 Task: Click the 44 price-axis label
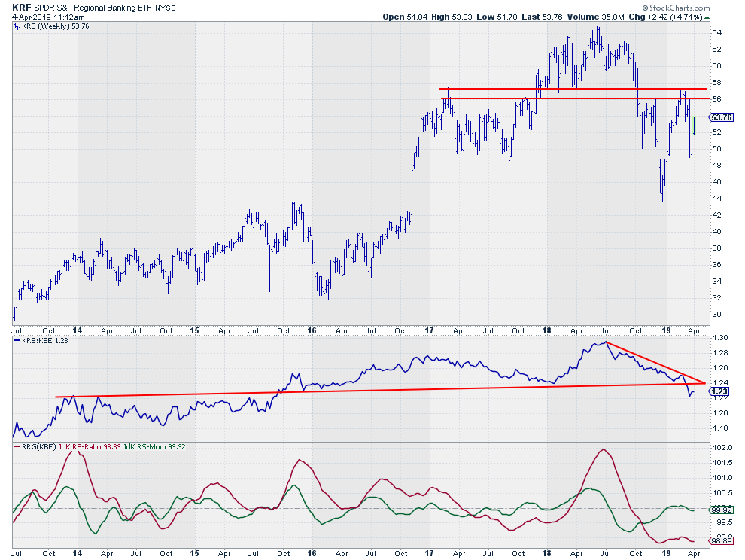(x=716, y=198)
